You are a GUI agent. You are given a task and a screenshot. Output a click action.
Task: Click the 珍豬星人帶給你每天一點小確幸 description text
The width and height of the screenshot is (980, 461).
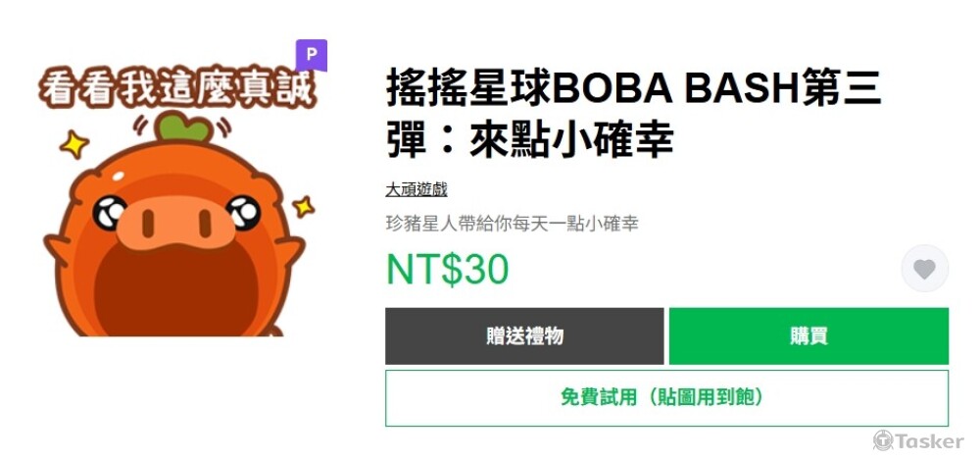[x=512, y=224]
